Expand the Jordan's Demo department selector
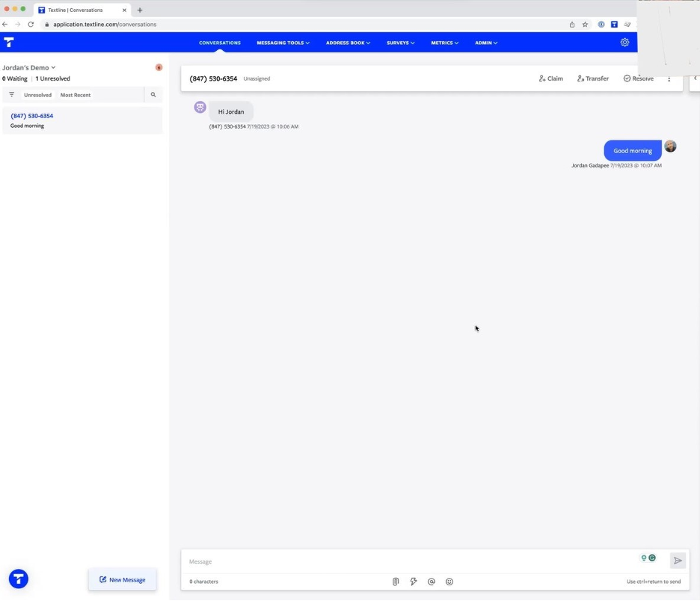Screen dimensions: 700x601 28,67
